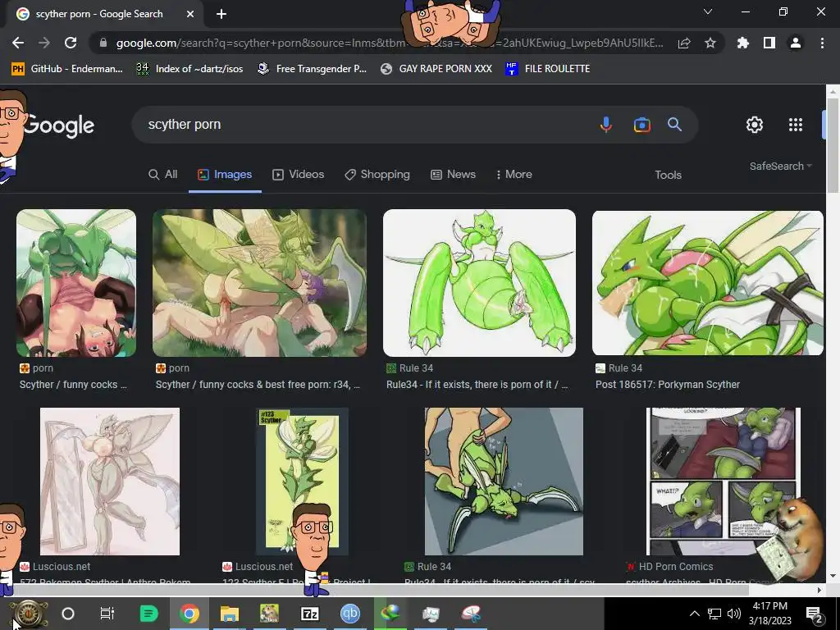Image resolution: width=840 pixels, height=630 pixels.
Task: Open the globe download manager taskbar app
Action: click(x=390, y=614)
